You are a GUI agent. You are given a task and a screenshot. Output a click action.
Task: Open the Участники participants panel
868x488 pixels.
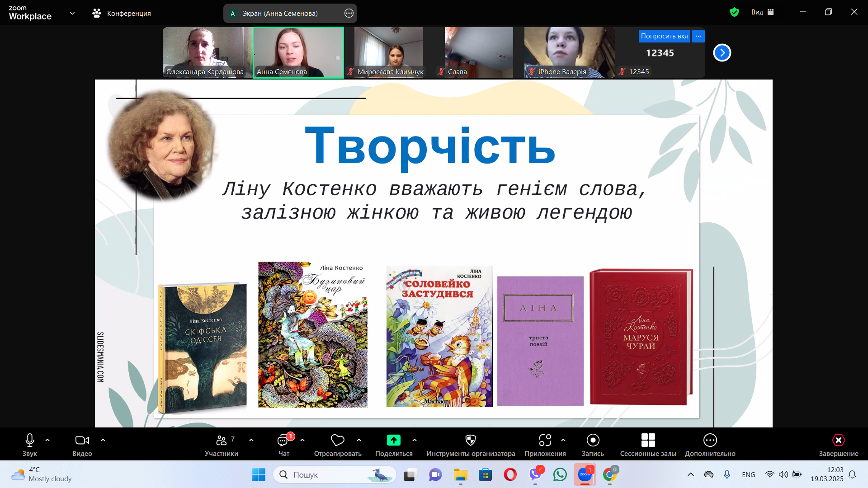point(222,445)
